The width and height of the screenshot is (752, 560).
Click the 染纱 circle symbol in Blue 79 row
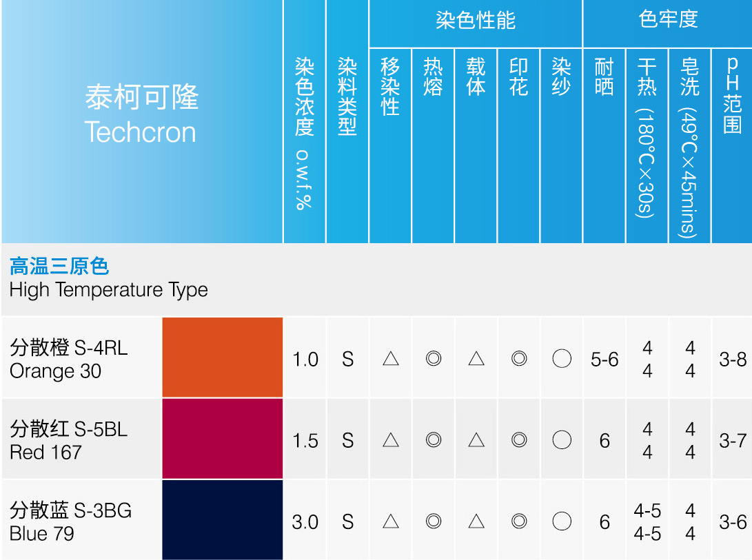[x=562, y=521]
